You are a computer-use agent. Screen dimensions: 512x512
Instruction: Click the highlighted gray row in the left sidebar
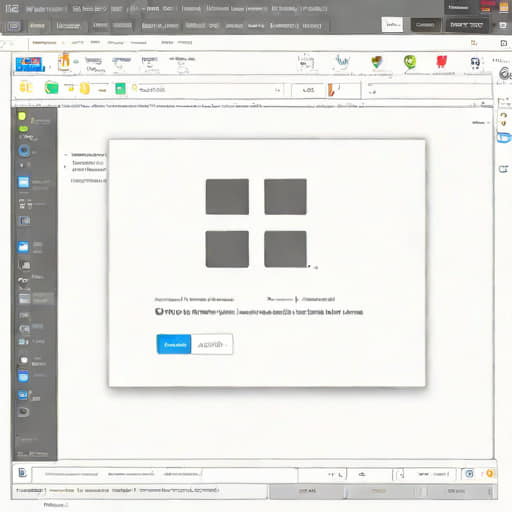36,298
